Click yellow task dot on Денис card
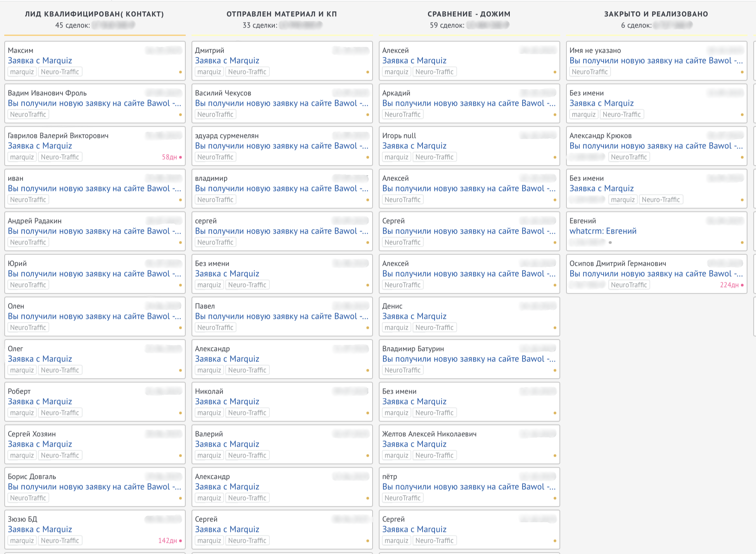 (555, 328)
